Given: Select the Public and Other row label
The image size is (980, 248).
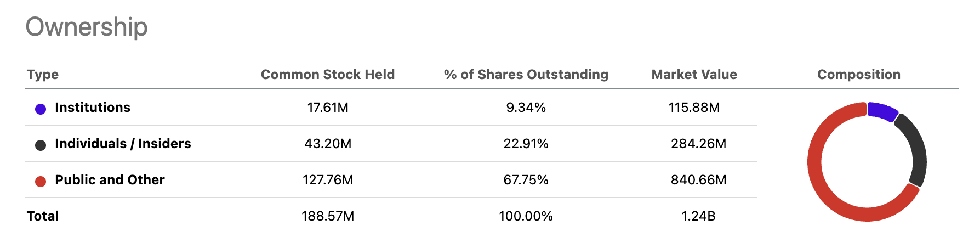Looking at the screenshot, I should pos(110,180).
